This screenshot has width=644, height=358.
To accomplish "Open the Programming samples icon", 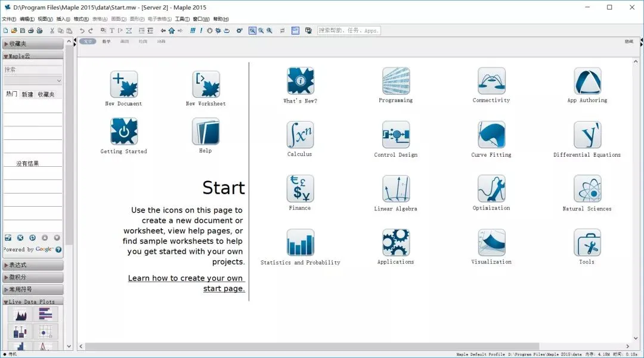I will point(395,81).
